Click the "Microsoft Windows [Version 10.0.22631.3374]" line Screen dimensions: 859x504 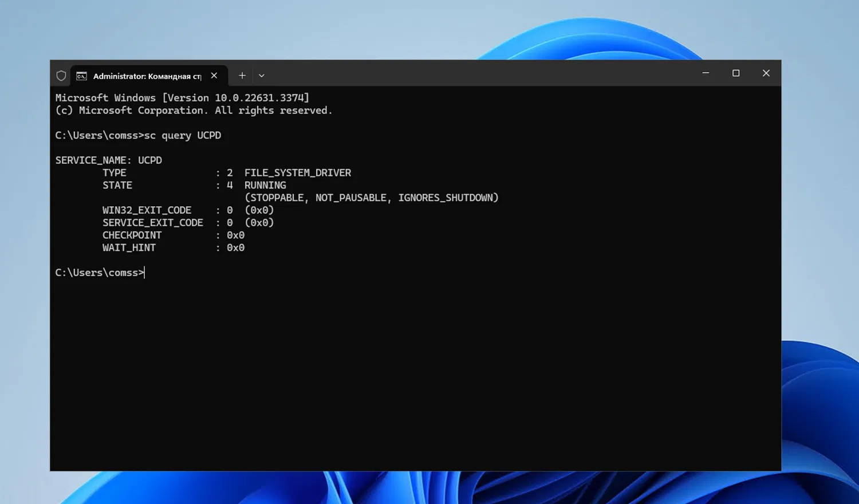tap(182, 98)
